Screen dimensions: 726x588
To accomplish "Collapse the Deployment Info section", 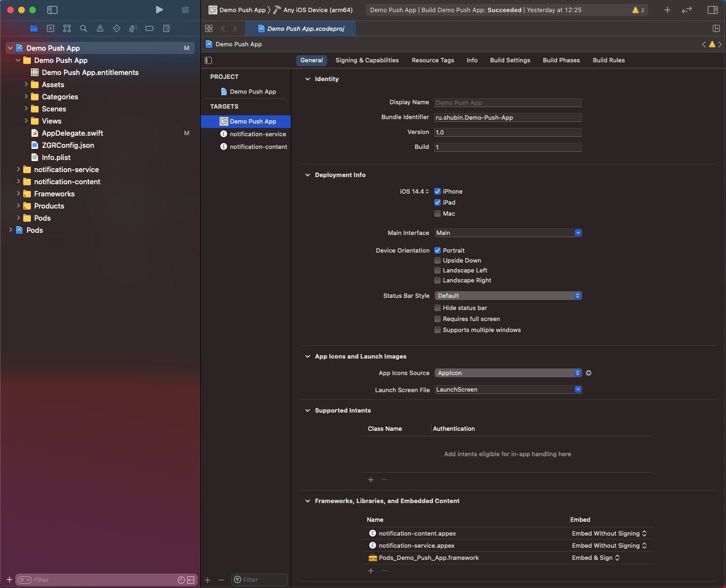I will [308, 175].
